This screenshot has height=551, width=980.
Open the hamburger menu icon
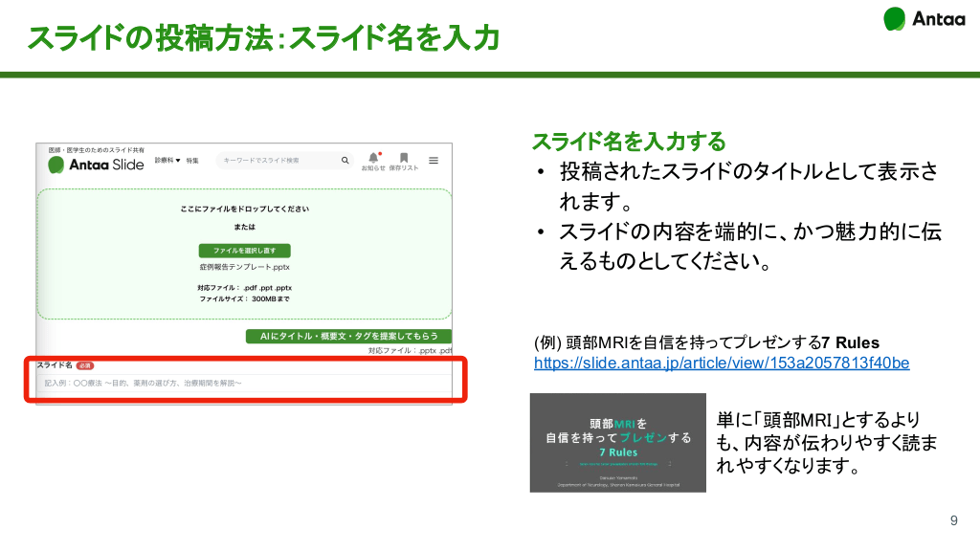point(434,161)
